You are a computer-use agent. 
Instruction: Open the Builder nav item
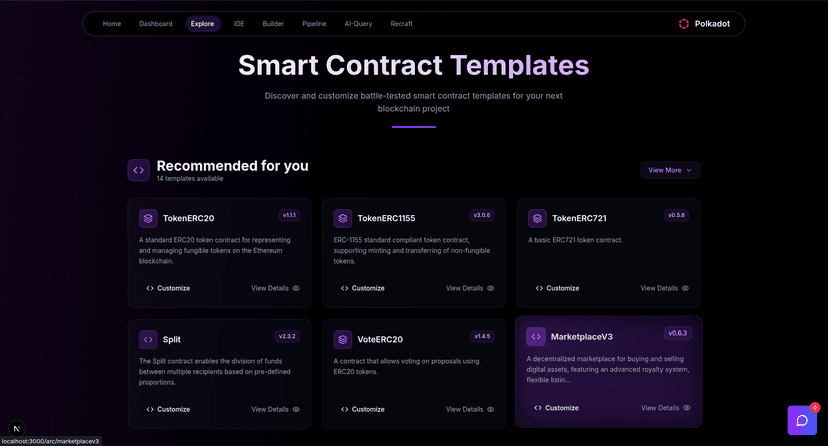[273, 24]
